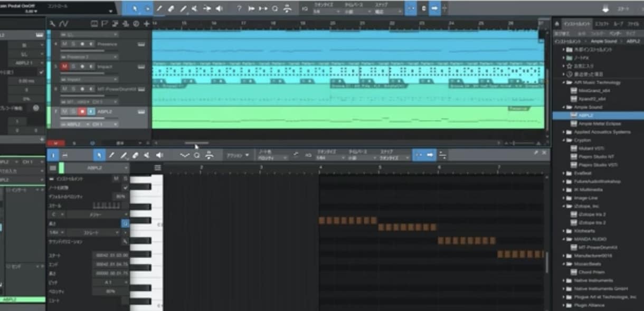Expand the Plugin Alliance folder
The width and height of the screenshot is (644, 311).
click(564, 305)
